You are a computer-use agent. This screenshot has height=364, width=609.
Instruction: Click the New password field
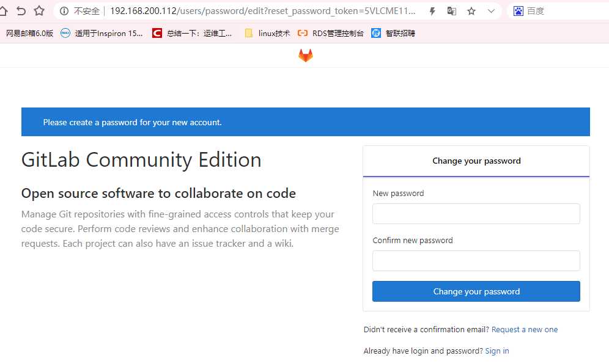coord(476,214)
